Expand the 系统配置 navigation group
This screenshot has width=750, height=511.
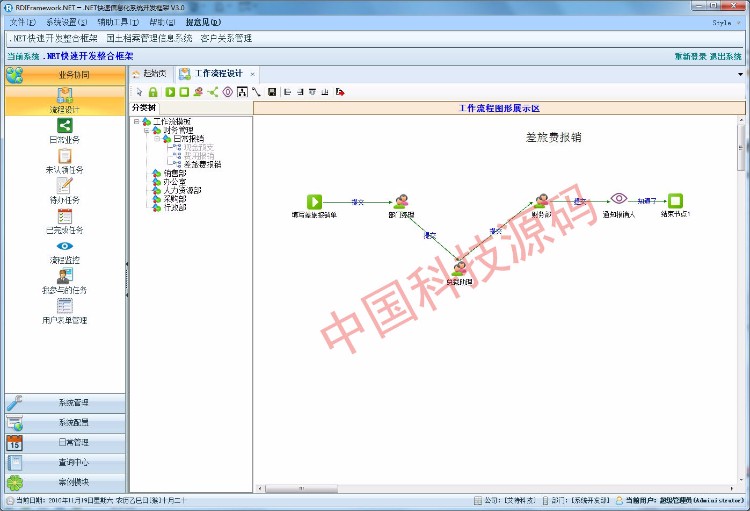pos(65,423)
